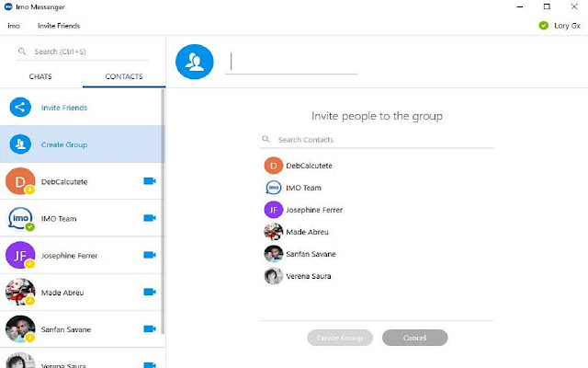Click the contacts list scrollbar
The height and width of the screenshot is (368, 588).
[164, 211]
